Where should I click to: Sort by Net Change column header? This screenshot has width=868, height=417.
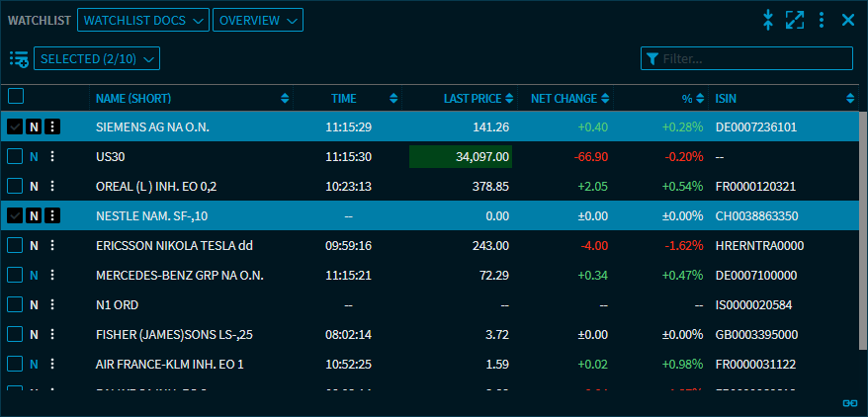click(x=564, y=98)
